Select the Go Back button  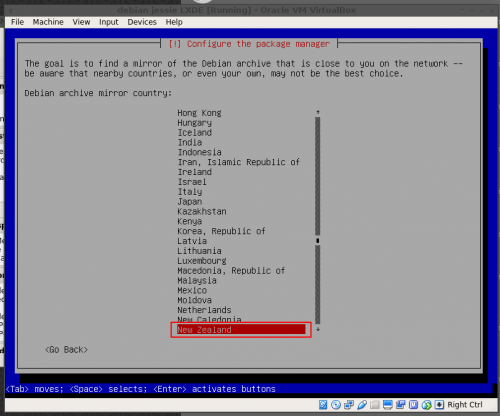pyautogui.click(x=66, y=350)
